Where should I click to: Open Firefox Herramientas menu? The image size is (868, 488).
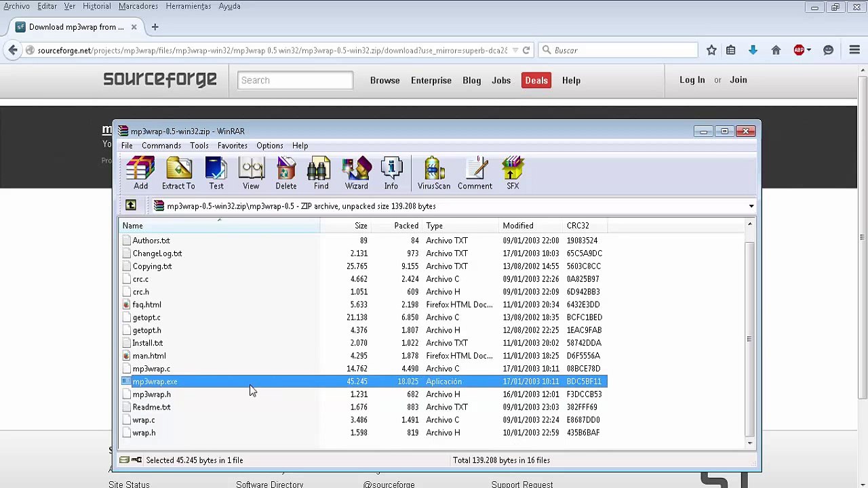pyautogui.click(x=189, y=6)
